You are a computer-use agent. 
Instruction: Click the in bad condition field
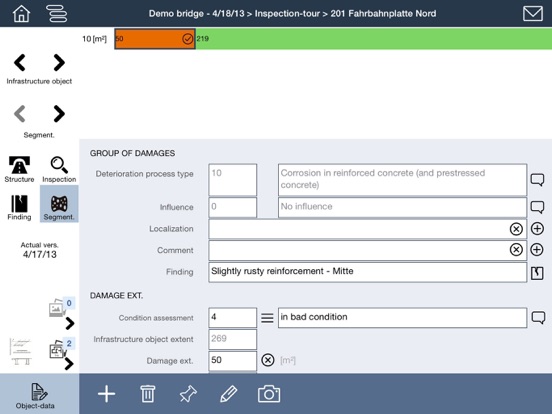click(402, 318)
